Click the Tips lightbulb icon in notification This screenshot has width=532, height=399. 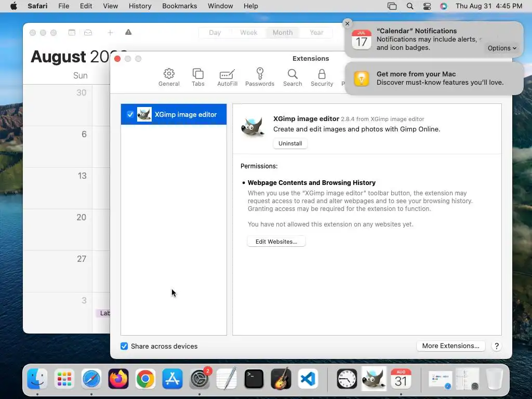(x=362, y=79)
